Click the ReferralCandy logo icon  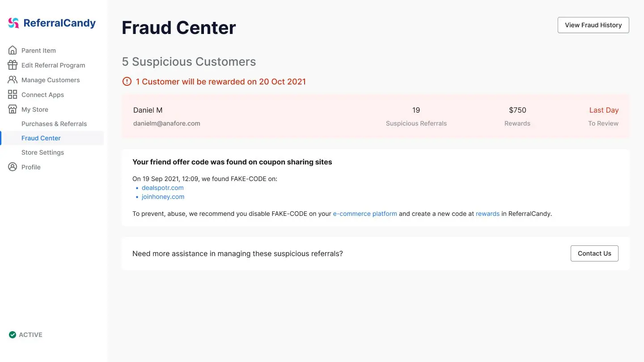14,23
